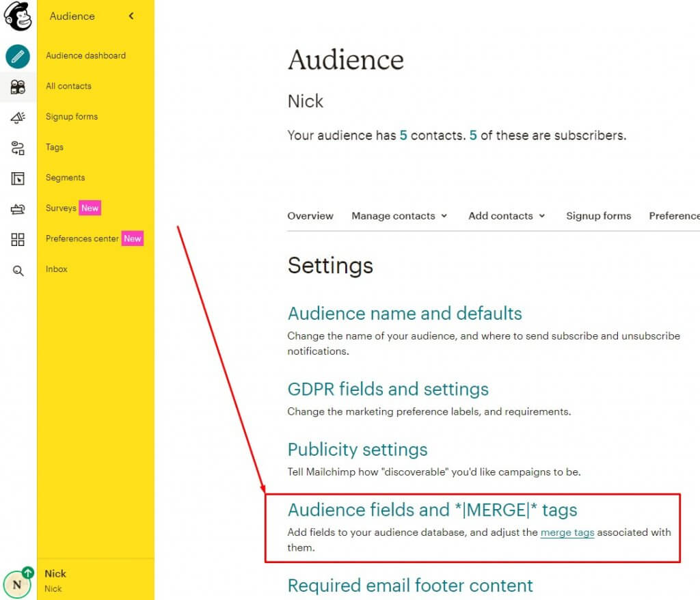
Task: Click the Nick profile avatar
Action: click(17, 584)
